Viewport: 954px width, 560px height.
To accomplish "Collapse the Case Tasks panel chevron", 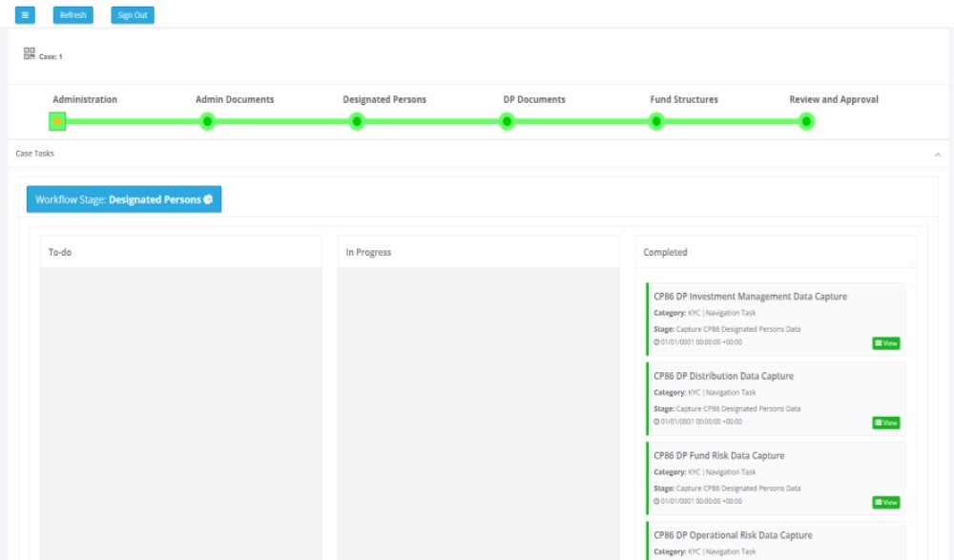I will (937, 154).
